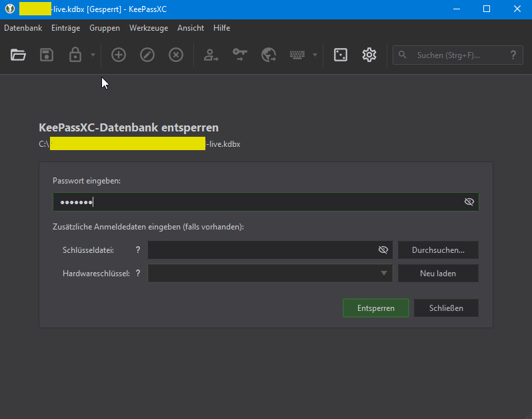Open the Einträge menu
Image resolution: width=532 pixels, height=419 pixels.
(x=66, y=28)
